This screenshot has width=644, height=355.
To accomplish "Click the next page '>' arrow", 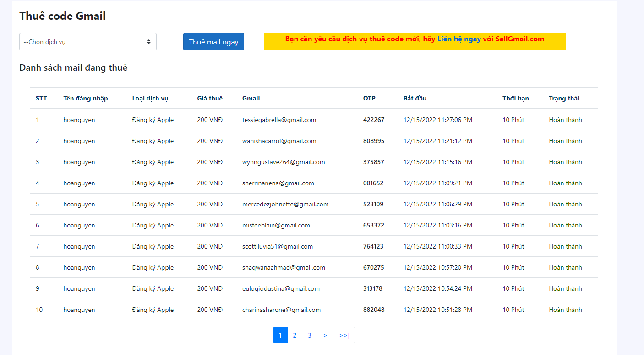I will pos(325,335).
